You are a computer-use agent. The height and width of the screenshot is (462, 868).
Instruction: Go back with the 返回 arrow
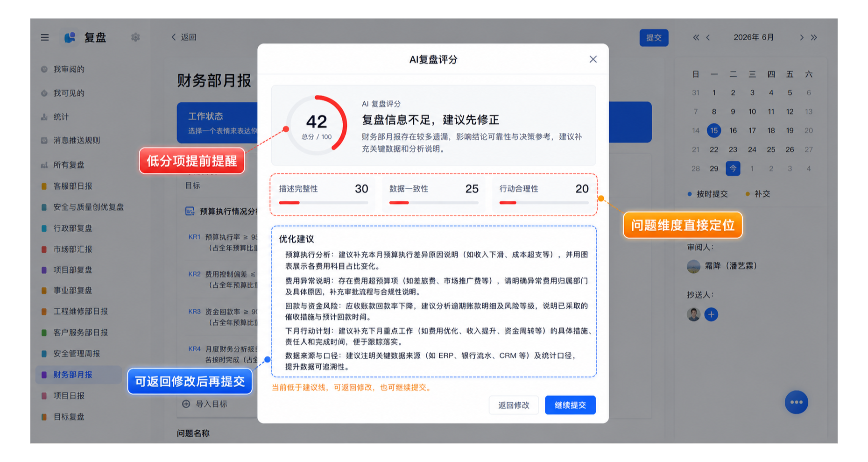pos(183,37)
